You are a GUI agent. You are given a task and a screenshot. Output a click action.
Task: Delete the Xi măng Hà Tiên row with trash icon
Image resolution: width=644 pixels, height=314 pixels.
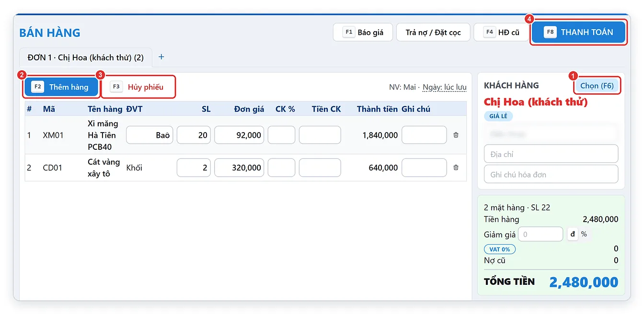click(456, 135)
